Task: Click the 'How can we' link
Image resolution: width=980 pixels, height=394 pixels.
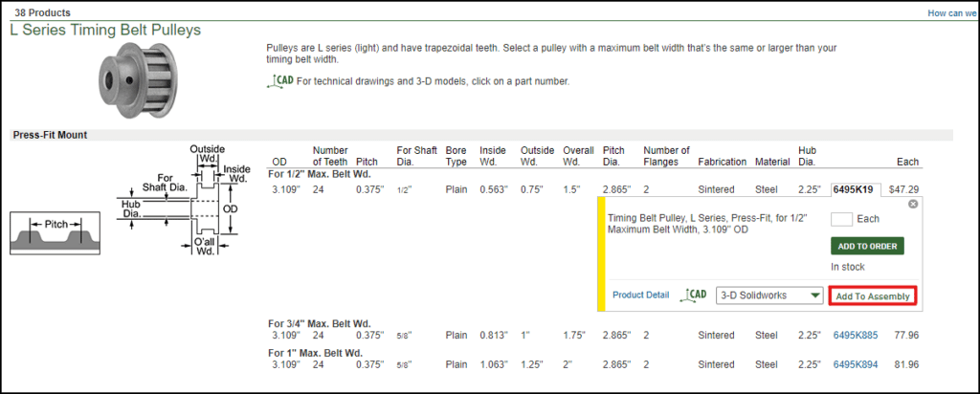Action: (951, 13)
